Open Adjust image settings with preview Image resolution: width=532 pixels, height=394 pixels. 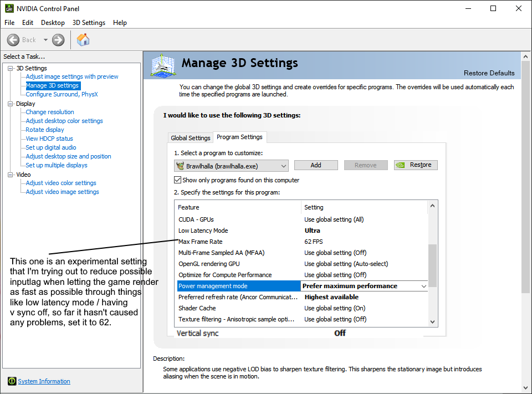[x=72, y=76]
